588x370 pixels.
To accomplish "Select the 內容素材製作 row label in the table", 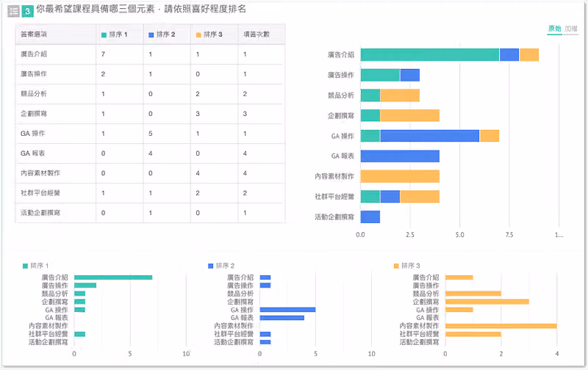I will point(40,173).
